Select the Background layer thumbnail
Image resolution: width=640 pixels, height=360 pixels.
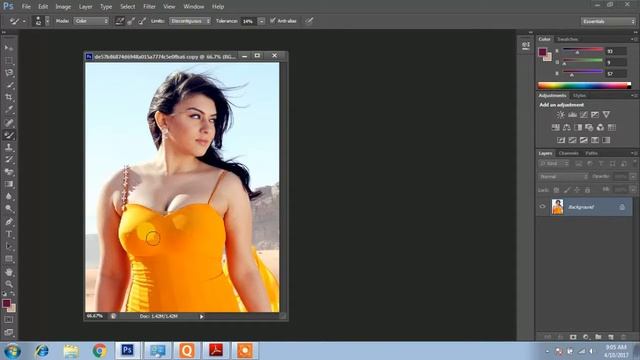point(557,207)
